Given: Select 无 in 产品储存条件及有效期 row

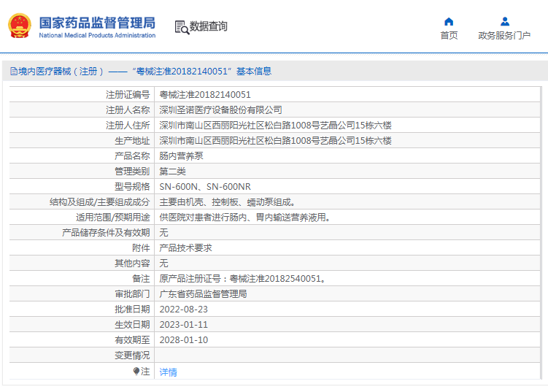Looking at the screenshot, I should pyautogui.click(x=164, y=233).
